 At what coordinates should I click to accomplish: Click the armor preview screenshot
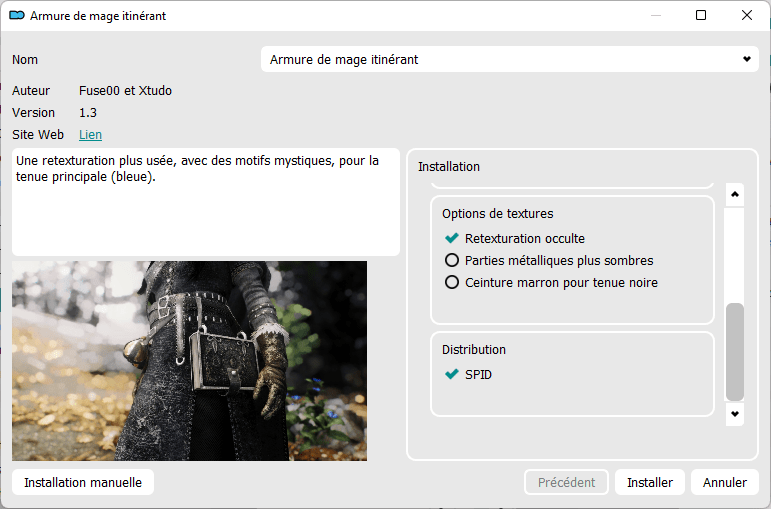(189, 361)
